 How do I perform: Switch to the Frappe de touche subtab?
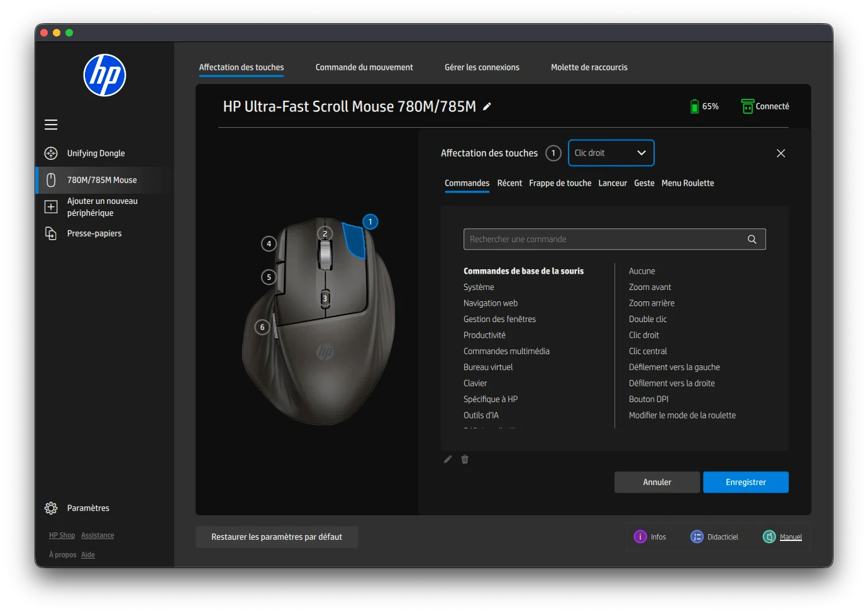pyautogui.click(x=560, y=183)
